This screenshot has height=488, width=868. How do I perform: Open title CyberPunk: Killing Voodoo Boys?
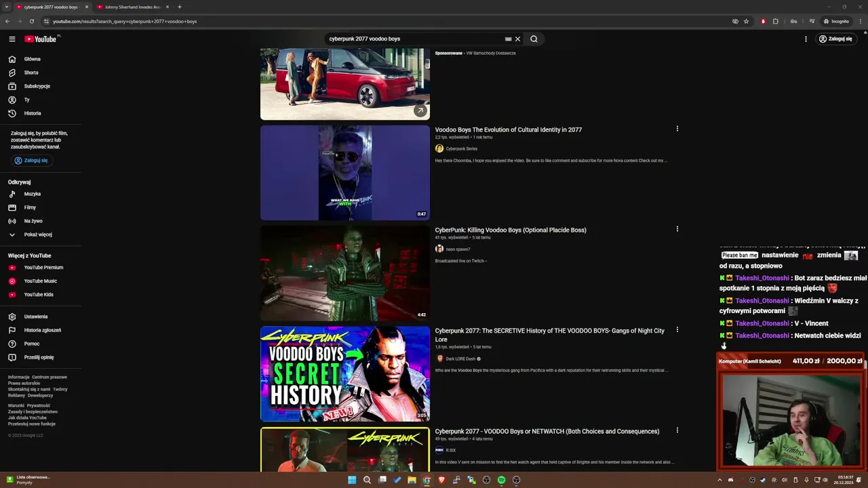pyautogui.click(x=511, y=230)
